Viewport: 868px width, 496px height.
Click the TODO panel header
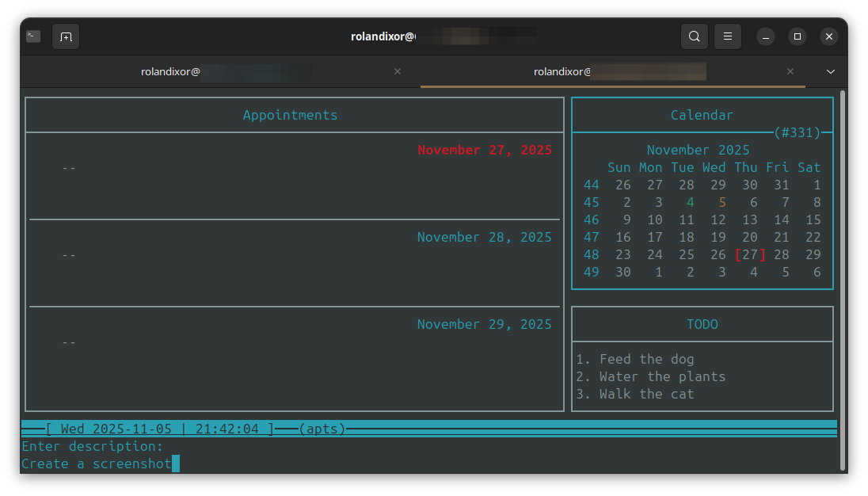[x=702, y=324]
